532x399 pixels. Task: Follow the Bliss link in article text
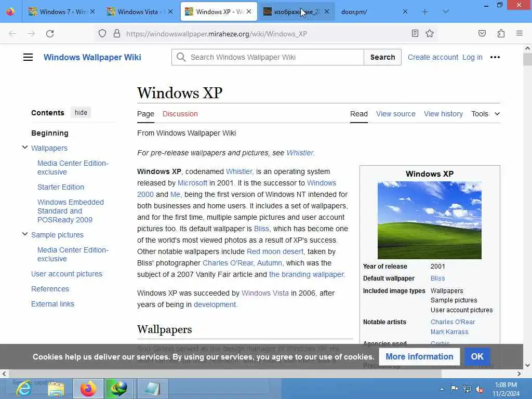pos(261,229)
